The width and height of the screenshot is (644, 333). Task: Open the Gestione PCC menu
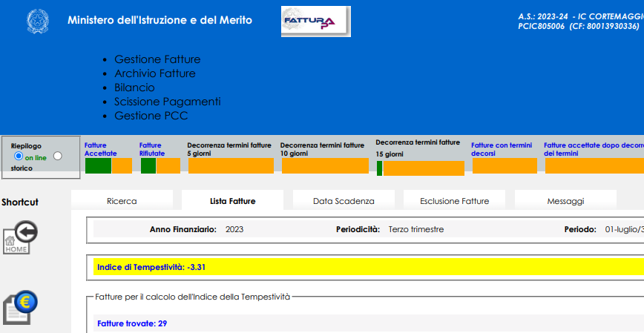(x=151, y=116)
